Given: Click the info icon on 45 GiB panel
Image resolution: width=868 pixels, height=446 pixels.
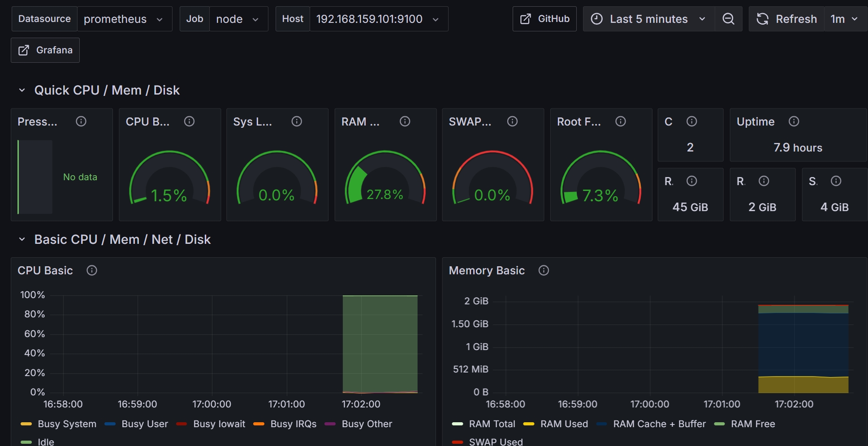Looking at the screenshot, I should pyautogui.click(x=692, y=181).
